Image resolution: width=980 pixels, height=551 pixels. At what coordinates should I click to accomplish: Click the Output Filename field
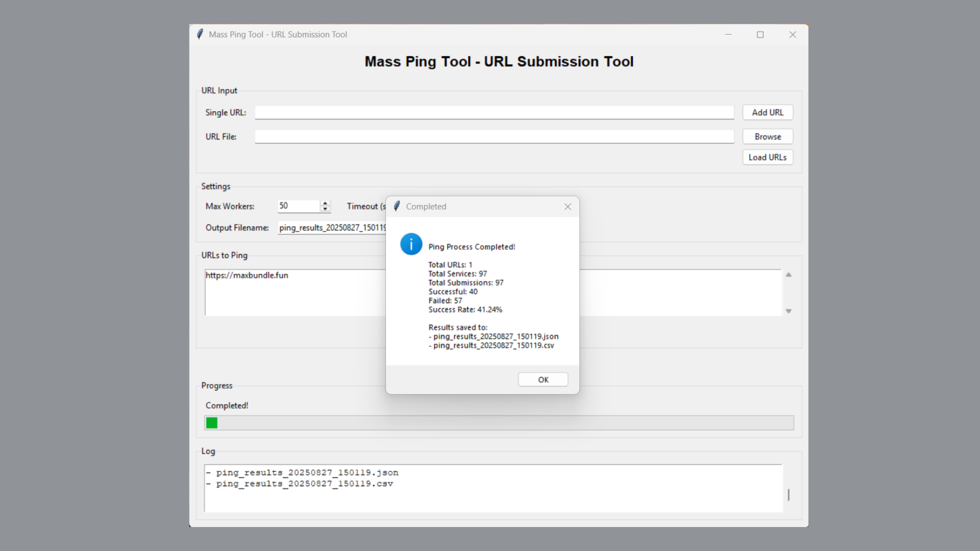(332, 228)
